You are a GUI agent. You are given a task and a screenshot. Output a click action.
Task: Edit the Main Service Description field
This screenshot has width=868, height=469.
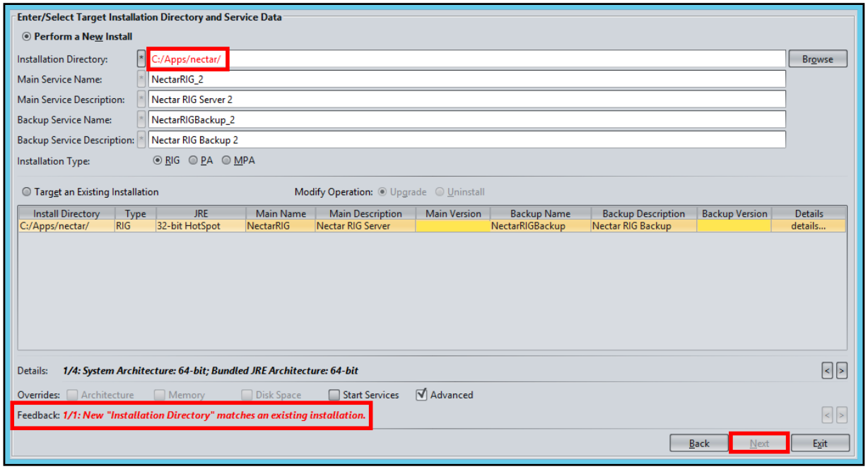click(x=467, y=100)
